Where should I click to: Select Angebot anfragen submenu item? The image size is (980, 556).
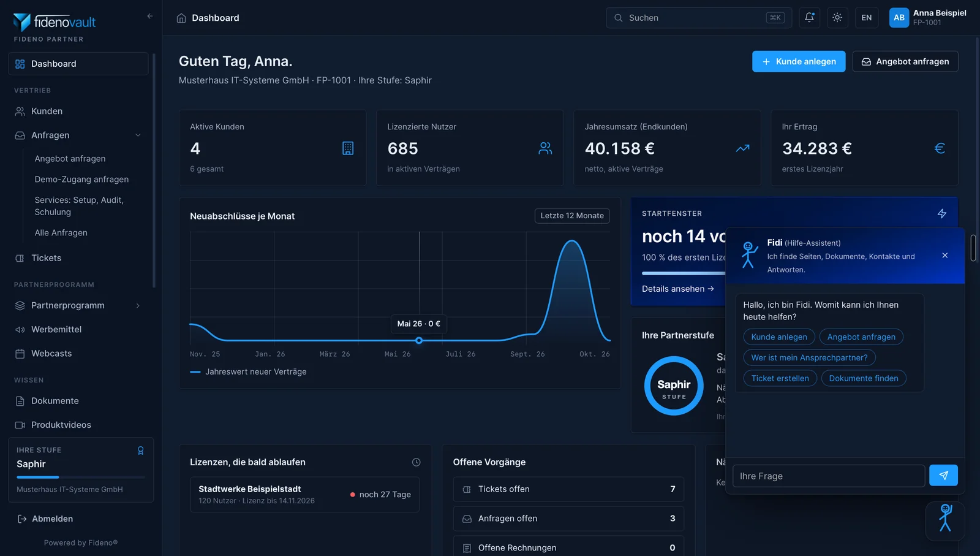coord(70,159)
